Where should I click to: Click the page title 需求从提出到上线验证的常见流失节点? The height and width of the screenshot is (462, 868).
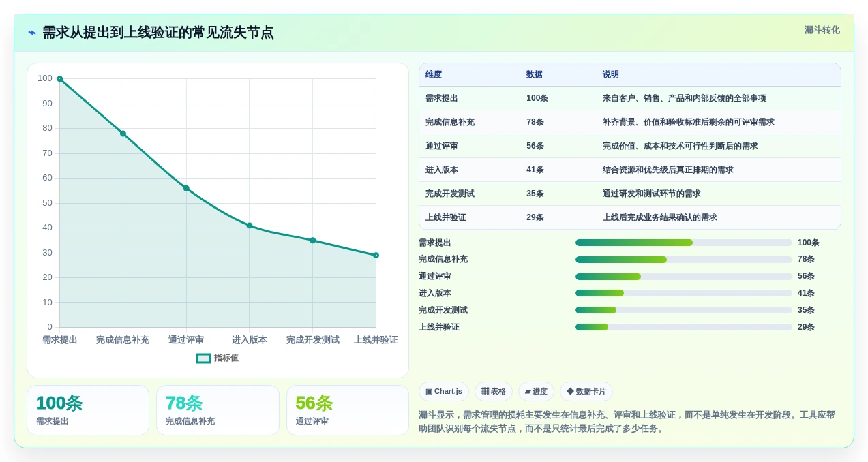click(158, 33)
